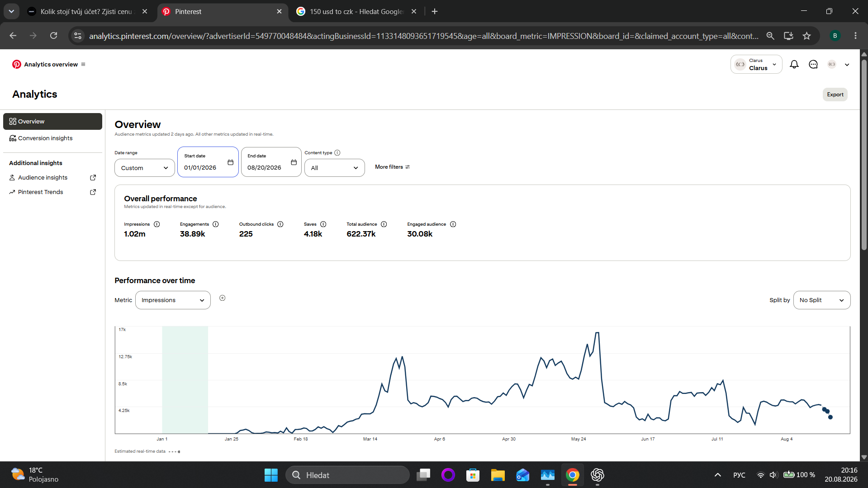Switch to the Kolik stojí tvůj účet tab
868x488 pixels.
click(88, 11)
